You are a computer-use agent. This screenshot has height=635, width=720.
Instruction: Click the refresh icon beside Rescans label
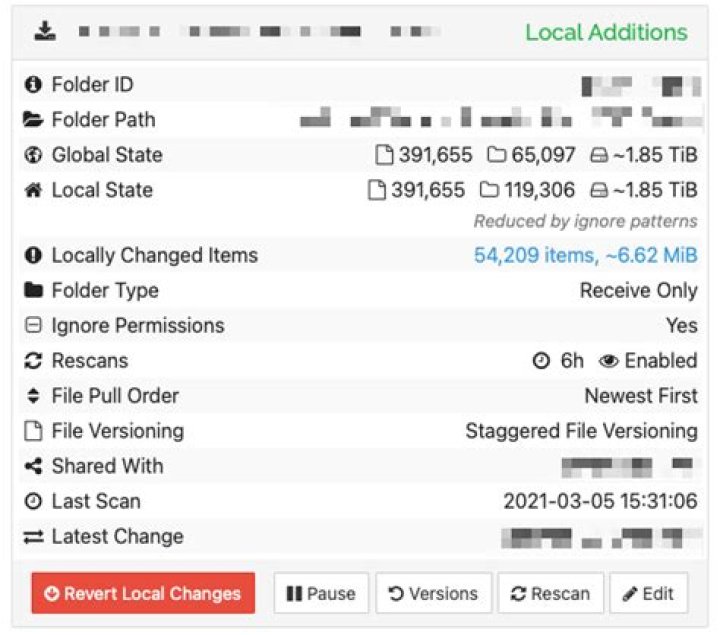(x=33, y=360)
